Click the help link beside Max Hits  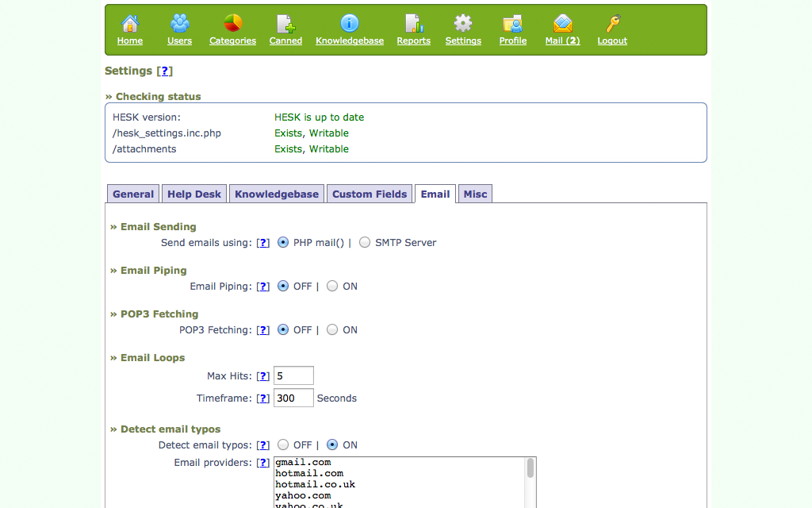pos(263,376)
